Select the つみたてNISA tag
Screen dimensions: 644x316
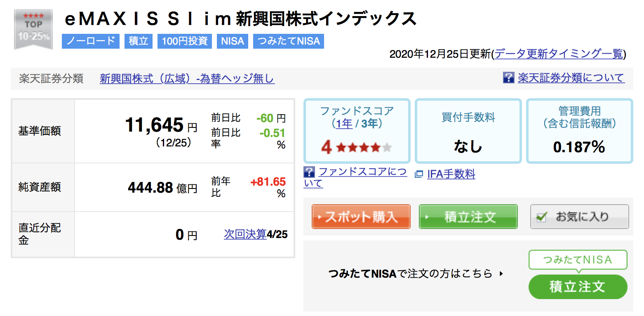[288, 41]
